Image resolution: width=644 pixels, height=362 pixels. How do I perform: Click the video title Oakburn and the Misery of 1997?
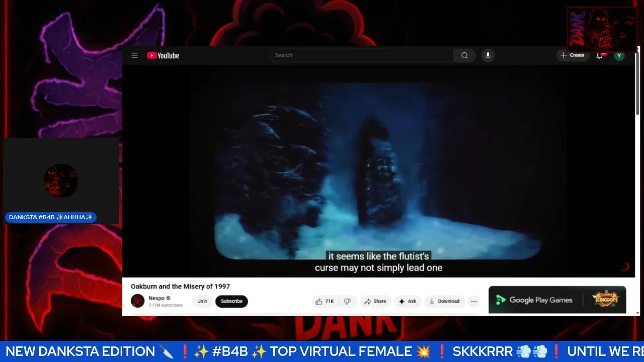pos(180,287)
